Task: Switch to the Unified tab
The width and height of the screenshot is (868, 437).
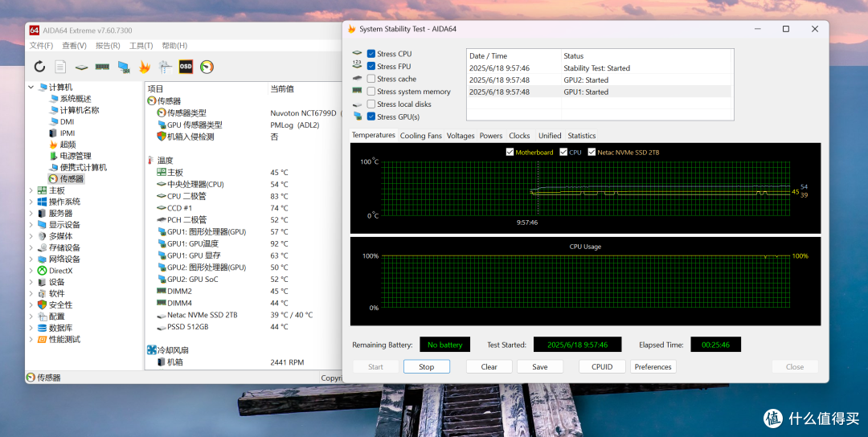Action: pyautogui.click(x=550, y=136)
